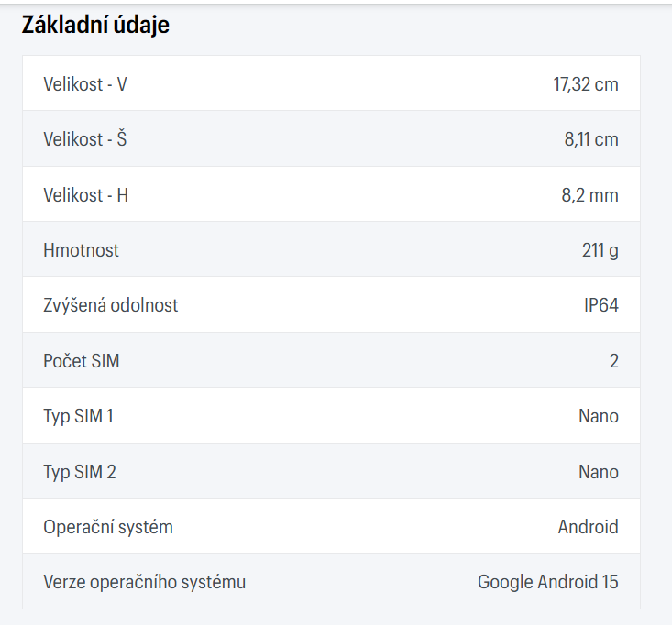The image size is (672, 625).
Task: Click the Operační systém label
Action: click(x=107, y=527)
